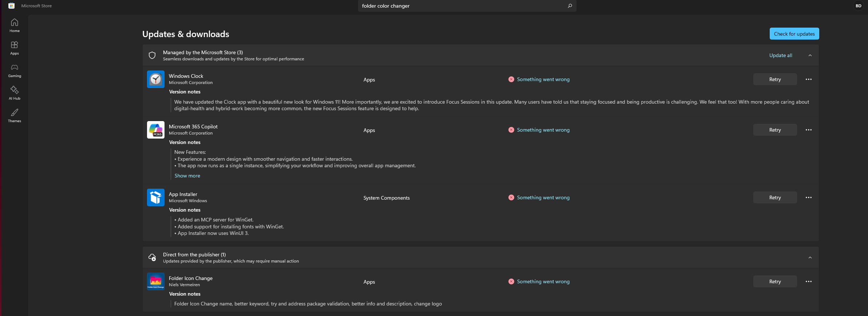Image resolution: width=868 pixels, height=316 pixels.
Task: Click 'Something went wrong' on Windows Clock row
Action: [543, 79]
